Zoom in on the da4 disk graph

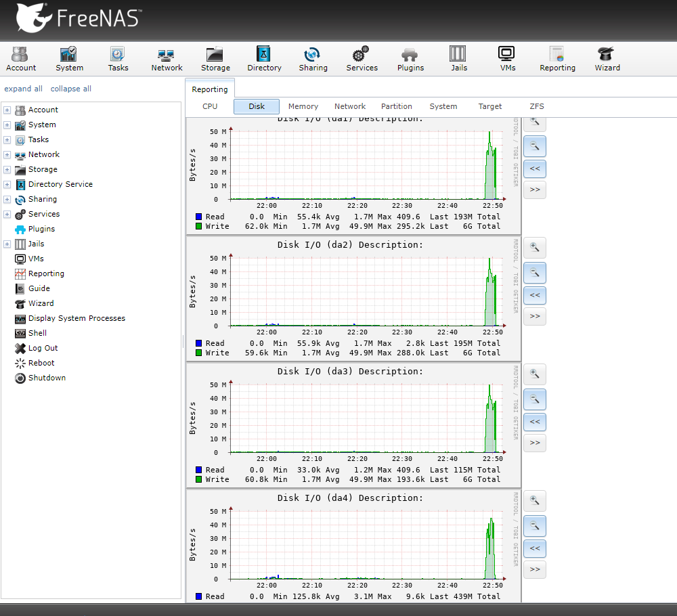(x=535, y=501)
